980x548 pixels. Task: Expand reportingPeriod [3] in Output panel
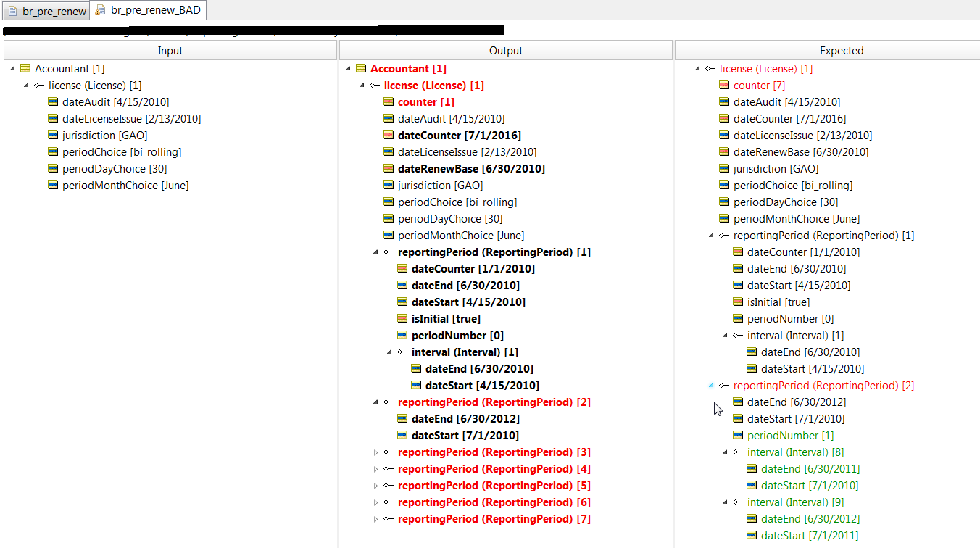375,452
